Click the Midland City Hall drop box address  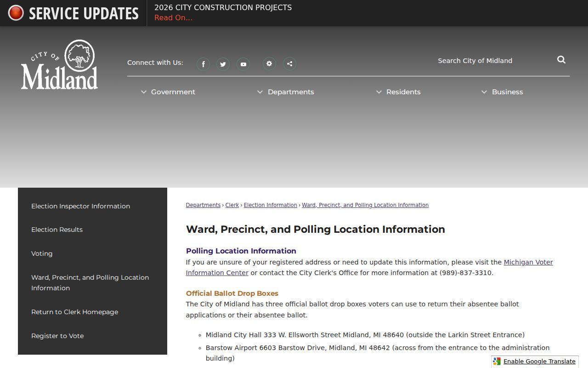tap(365, 335)
